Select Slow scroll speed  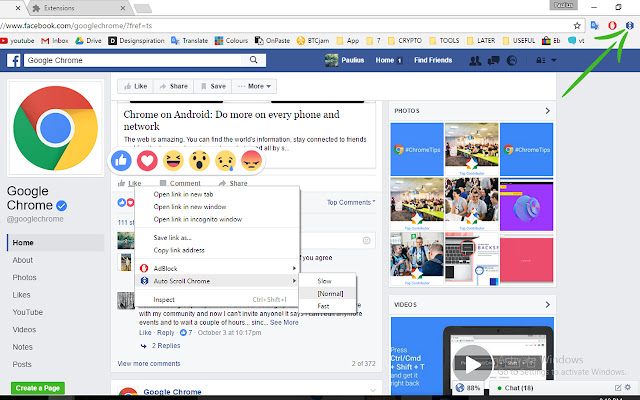pos(328,281)
